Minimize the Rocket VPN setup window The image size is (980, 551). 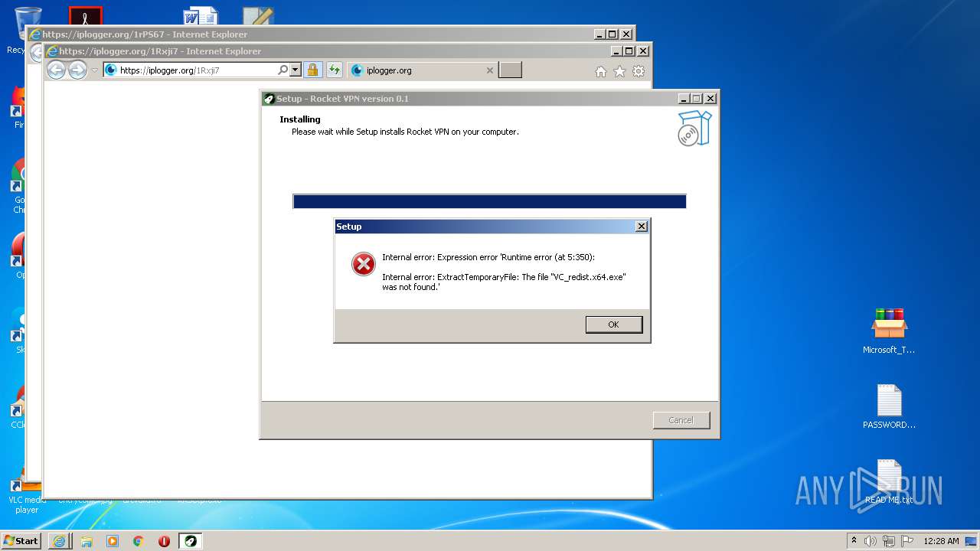pos(684,99)
